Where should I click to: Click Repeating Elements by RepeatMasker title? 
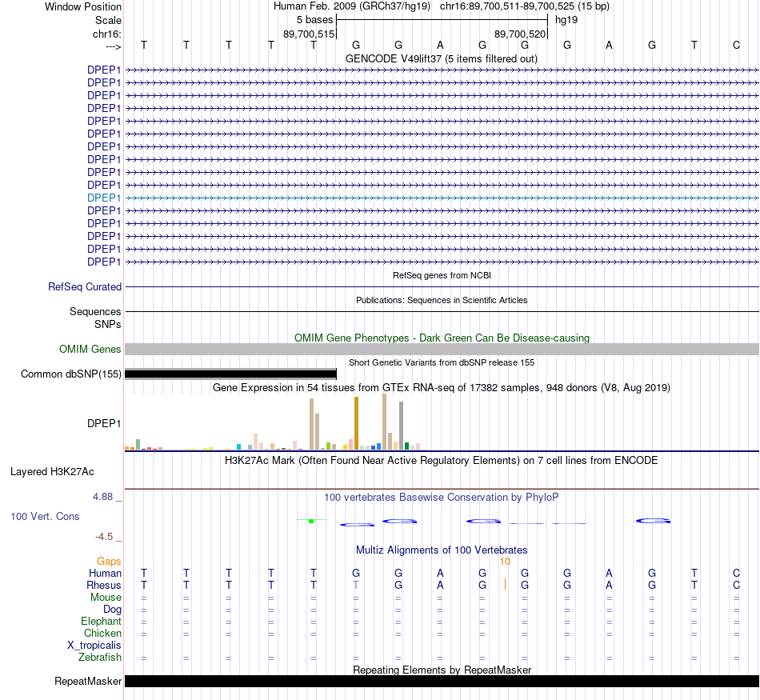click(x=442, y=670)
